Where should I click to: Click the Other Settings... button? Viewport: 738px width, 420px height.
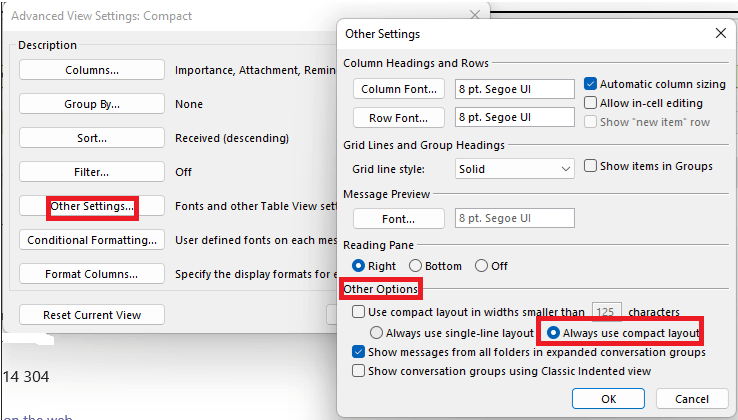[92, 206]
